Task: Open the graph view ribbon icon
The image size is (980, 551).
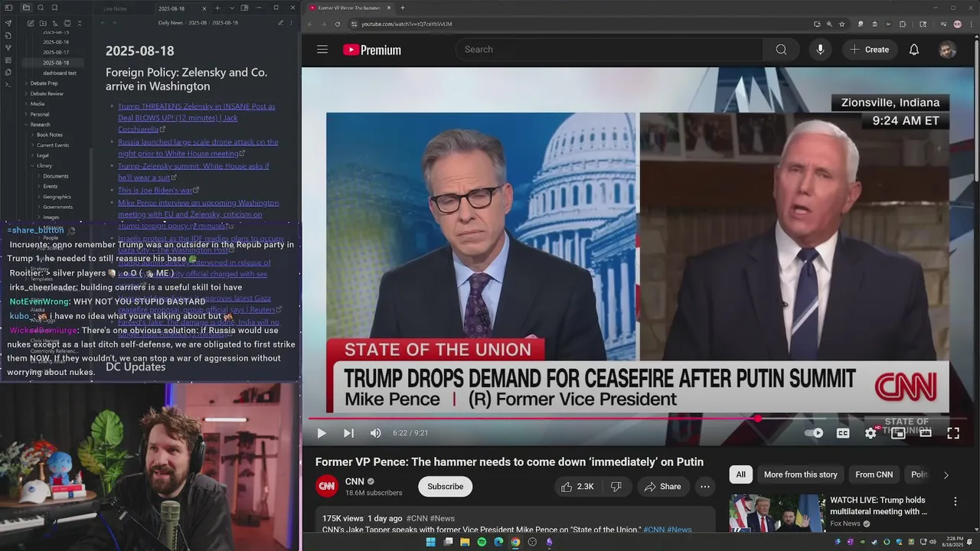Action: point(8,47)
